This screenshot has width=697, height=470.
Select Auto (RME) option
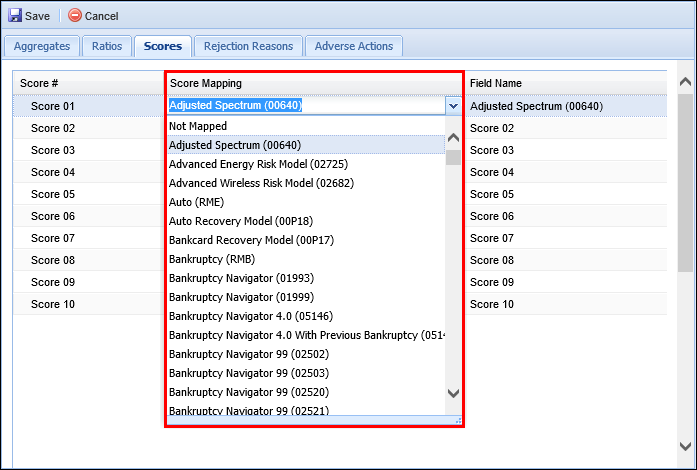click(x=306, y=202)
